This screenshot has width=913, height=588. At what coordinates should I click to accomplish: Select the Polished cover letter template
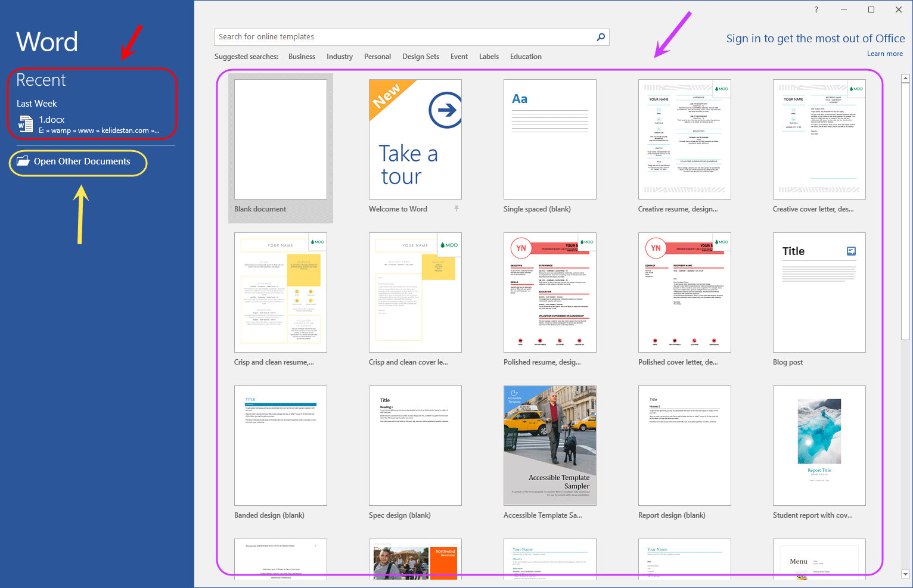tap(685, 293)
